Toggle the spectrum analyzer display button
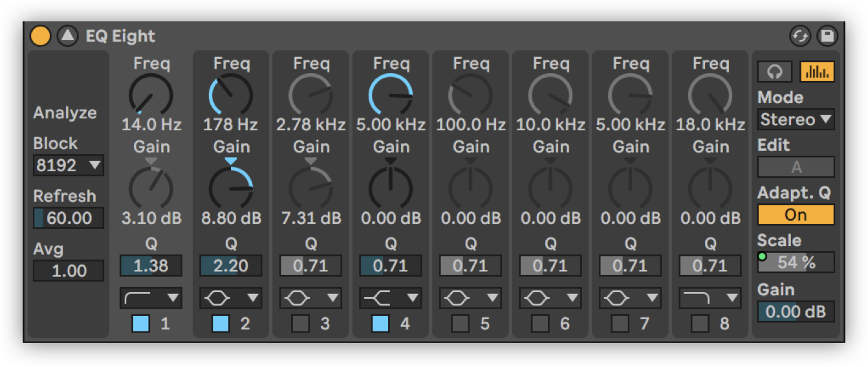 817,72
